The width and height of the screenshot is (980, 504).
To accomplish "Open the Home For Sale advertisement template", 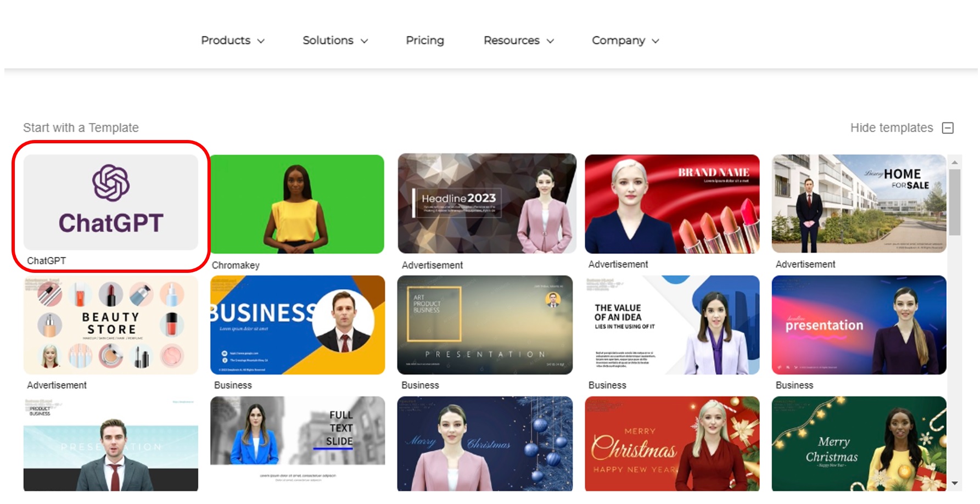I will click(859, 204).
